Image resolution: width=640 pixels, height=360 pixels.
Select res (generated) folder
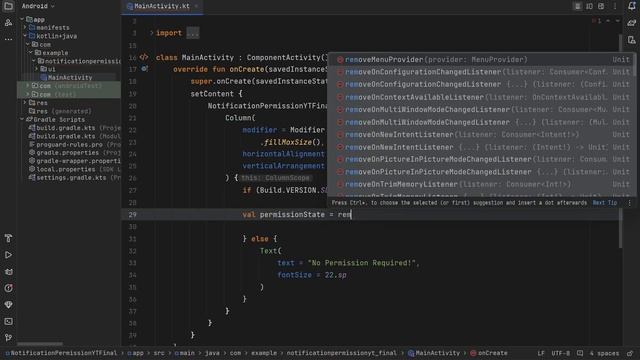coord(60,111)
